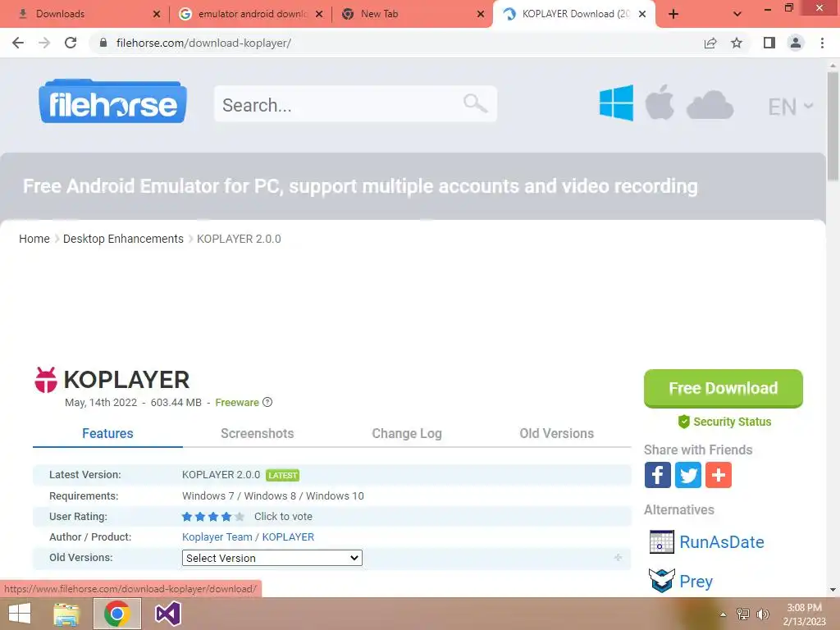
Task: Click the green Free Download button
Action: pos(724,388)
